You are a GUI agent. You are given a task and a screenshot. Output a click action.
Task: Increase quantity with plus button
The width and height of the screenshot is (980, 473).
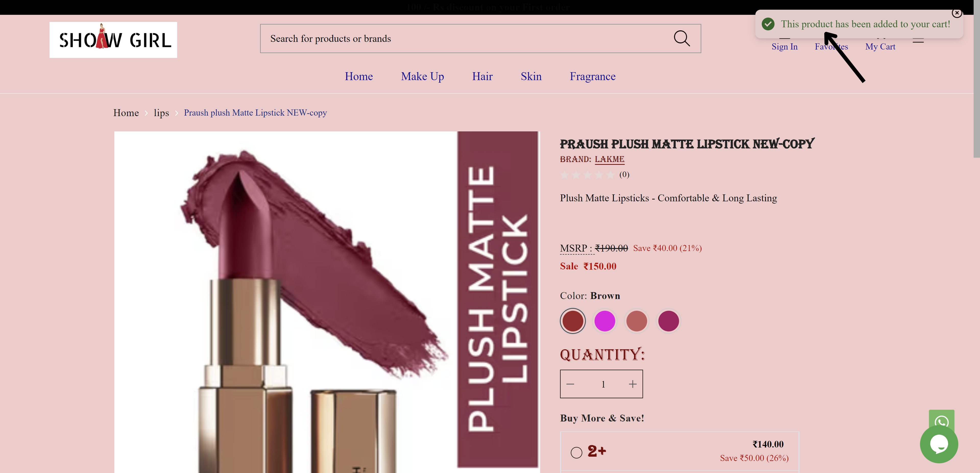[x=632, y=384]
